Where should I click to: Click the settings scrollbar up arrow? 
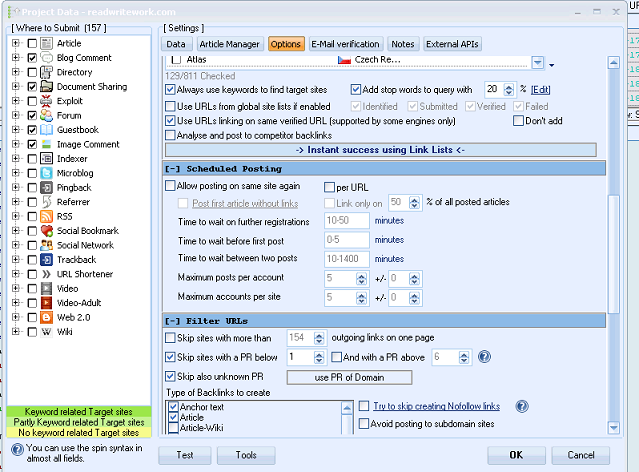point(613,62)
